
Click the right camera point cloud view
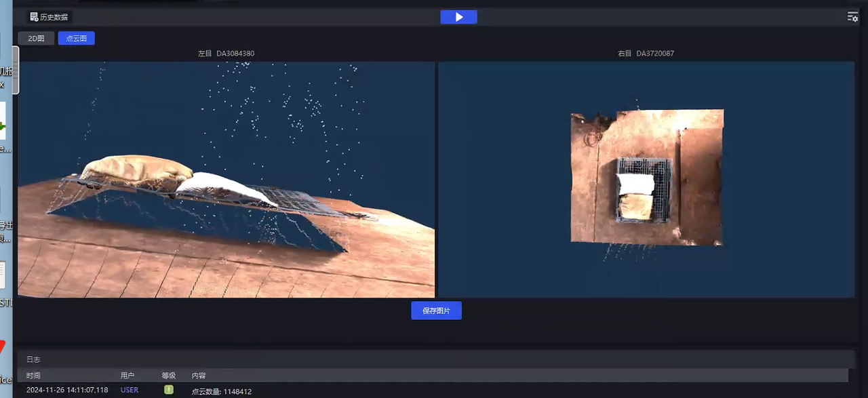(646, 180)
